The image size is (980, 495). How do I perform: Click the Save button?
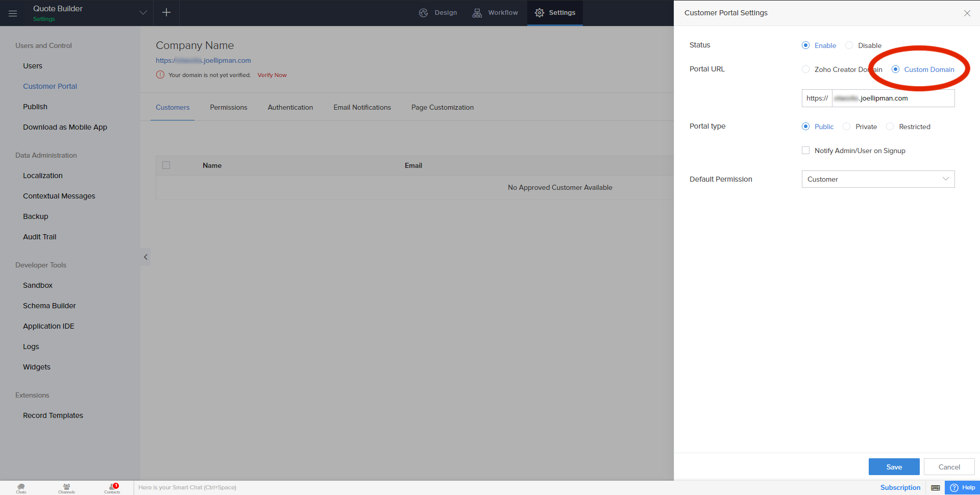click(x=894, y=467)
